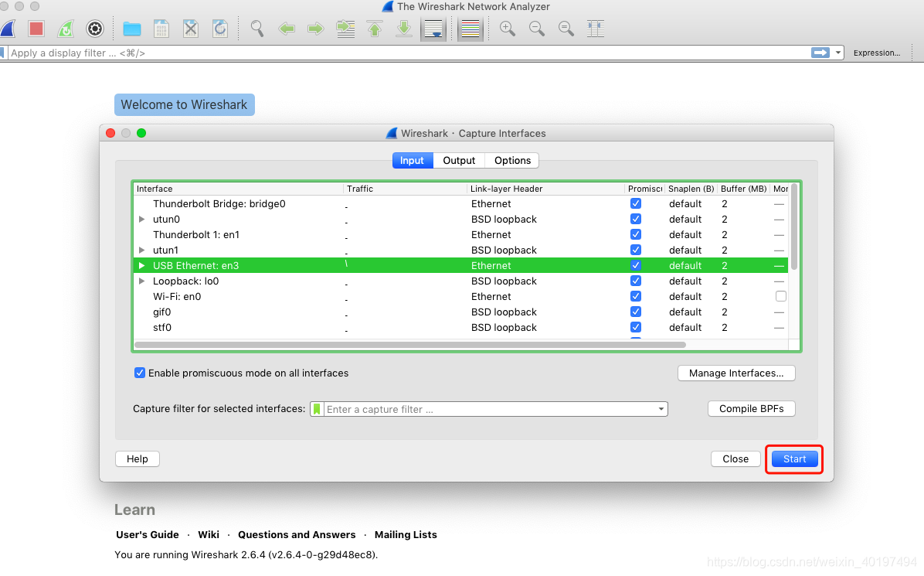Uncheck Enable promiscuous mode on all interfaces
Image resolution: width=924 pixels, height=576 pixels.
tap(140, 373)
